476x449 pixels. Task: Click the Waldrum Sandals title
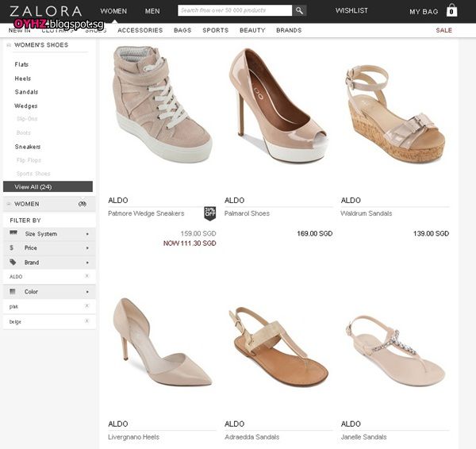[367, 213]
